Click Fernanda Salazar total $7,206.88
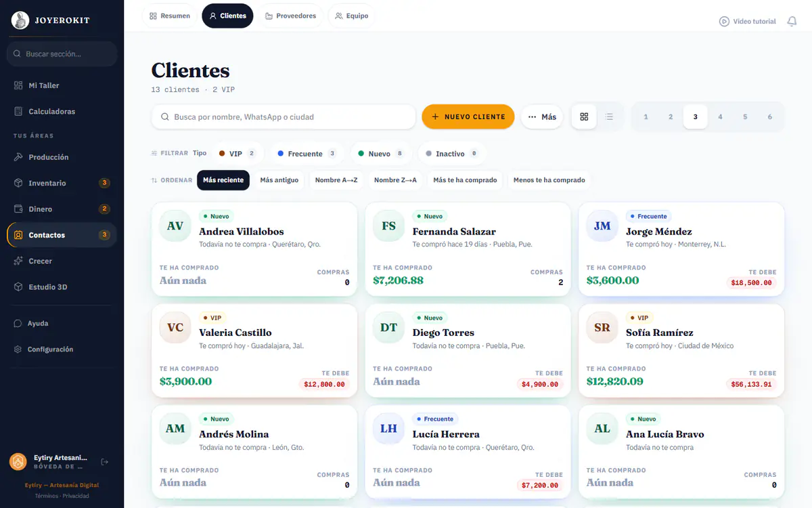 coord(398,280)
